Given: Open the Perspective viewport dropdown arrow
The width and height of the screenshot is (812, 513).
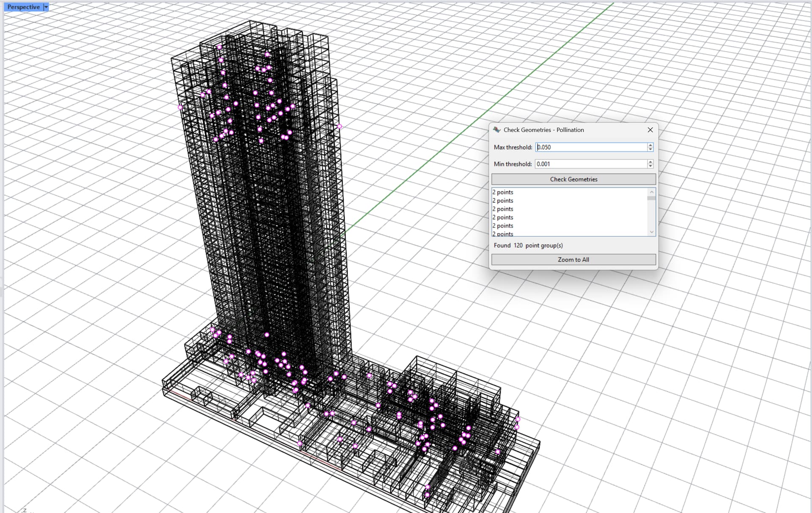Looking at the screenshot, I should pos(46,7).
